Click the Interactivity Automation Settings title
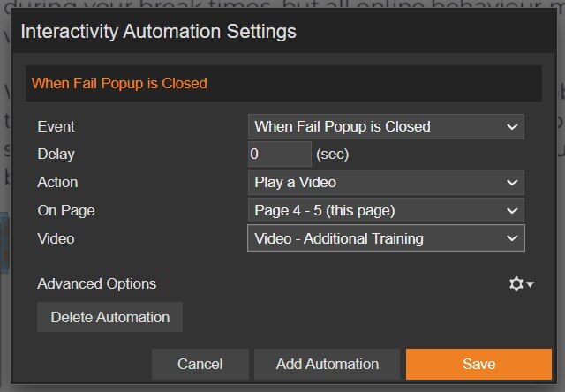Screen dimensions: 565x392 pos(158,32)
